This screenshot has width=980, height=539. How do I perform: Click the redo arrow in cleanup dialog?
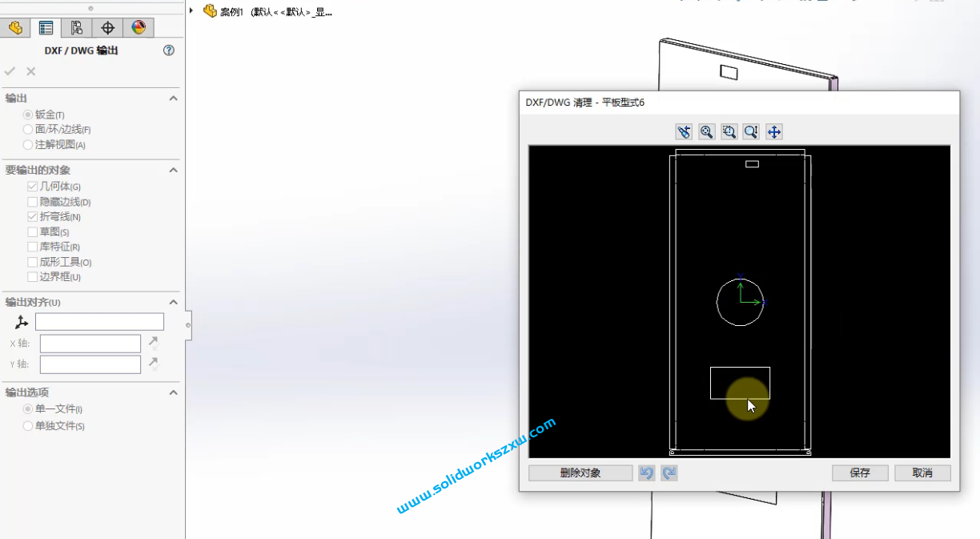tap(669, 473)
